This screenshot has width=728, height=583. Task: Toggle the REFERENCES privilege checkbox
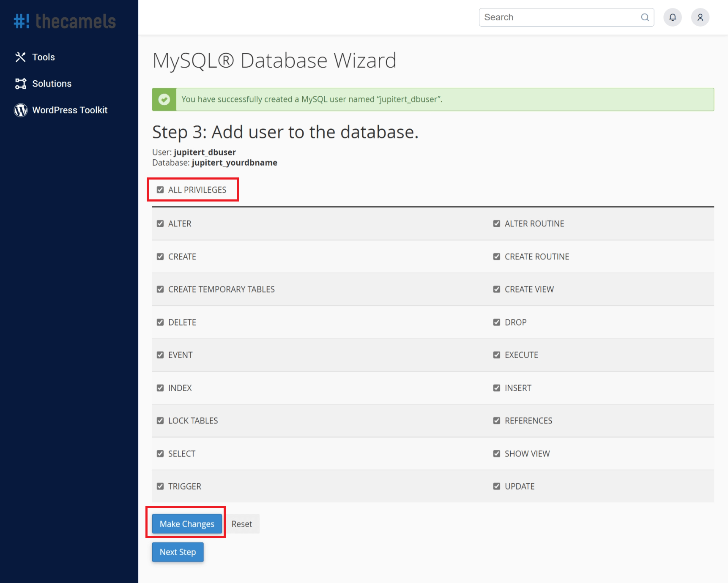[497, 421]
